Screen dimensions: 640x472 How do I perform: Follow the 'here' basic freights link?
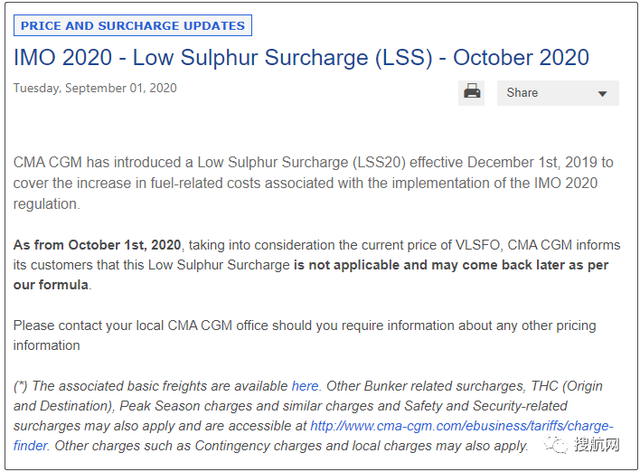tap(305, 386)
